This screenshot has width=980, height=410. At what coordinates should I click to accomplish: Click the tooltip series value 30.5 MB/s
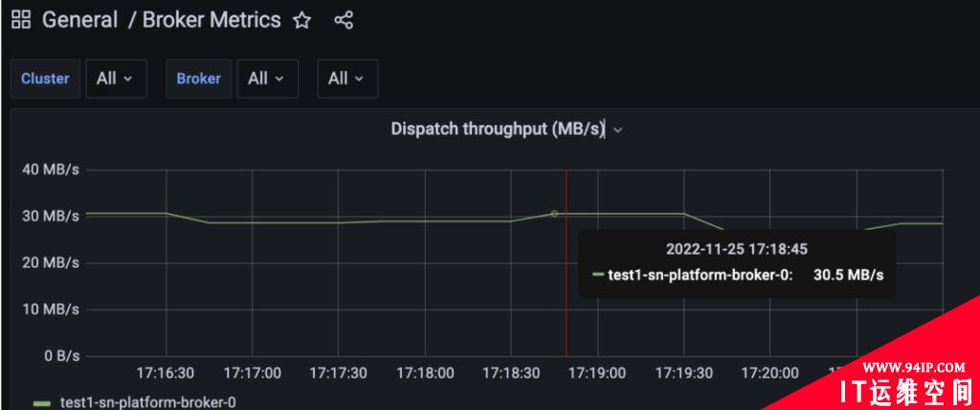tap(848, 275)
